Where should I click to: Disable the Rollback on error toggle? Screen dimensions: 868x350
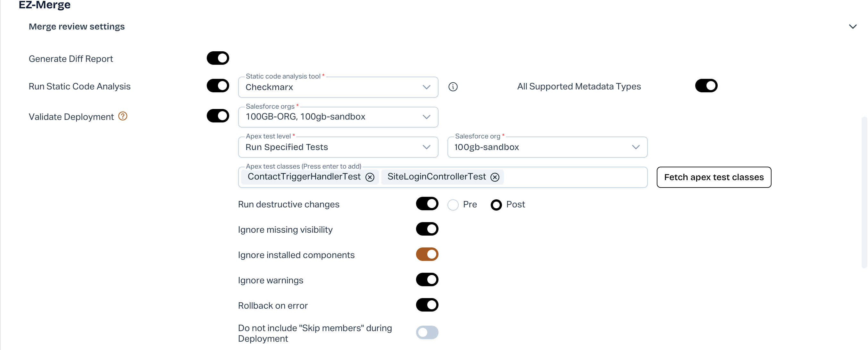[x=427, y=305]
